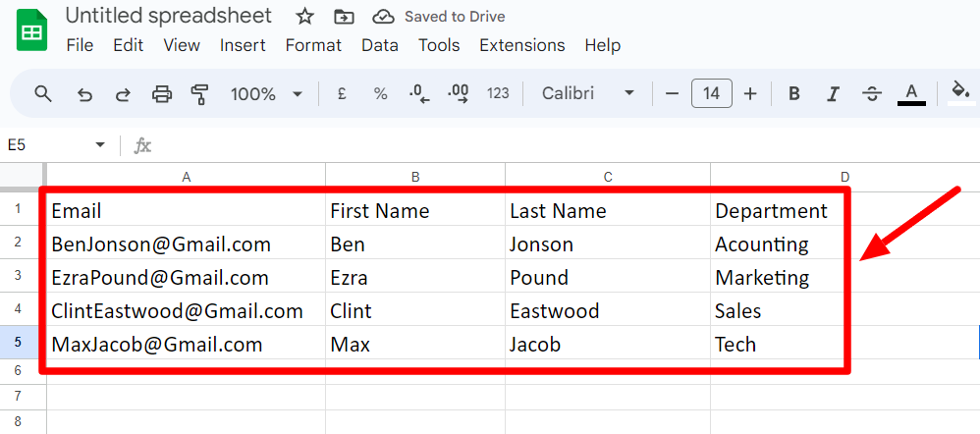This screenshot has width=980, height=434.
Task: Open the Help menu
Action: click(x=603, y=45)
